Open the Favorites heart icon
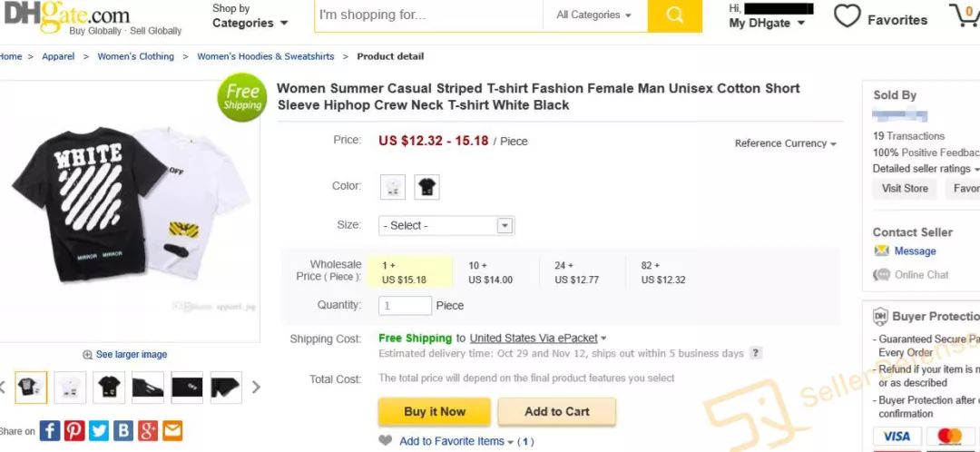This screenshot has height=452, width=980. point(847,16)
